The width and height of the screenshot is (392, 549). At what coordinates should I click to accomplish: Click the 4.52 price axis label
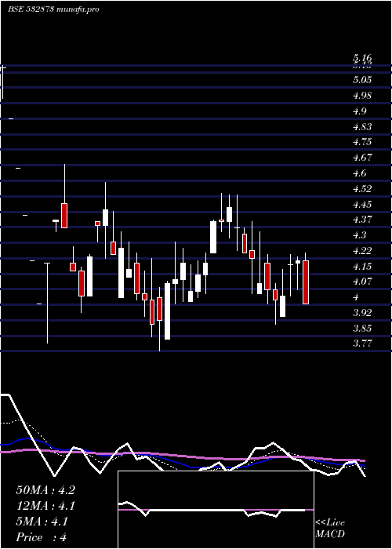coord(362,189)
